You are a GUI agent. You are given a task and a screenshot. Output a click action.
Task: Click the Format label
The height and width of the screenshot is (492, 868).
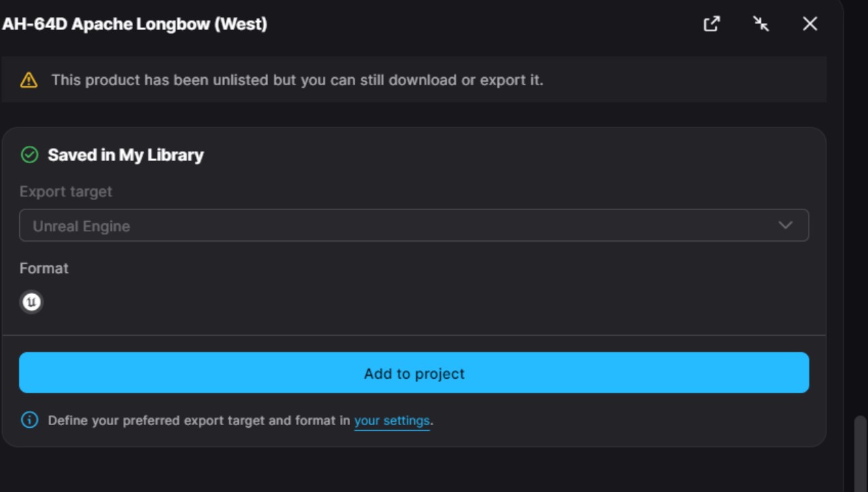click(44, 268)
